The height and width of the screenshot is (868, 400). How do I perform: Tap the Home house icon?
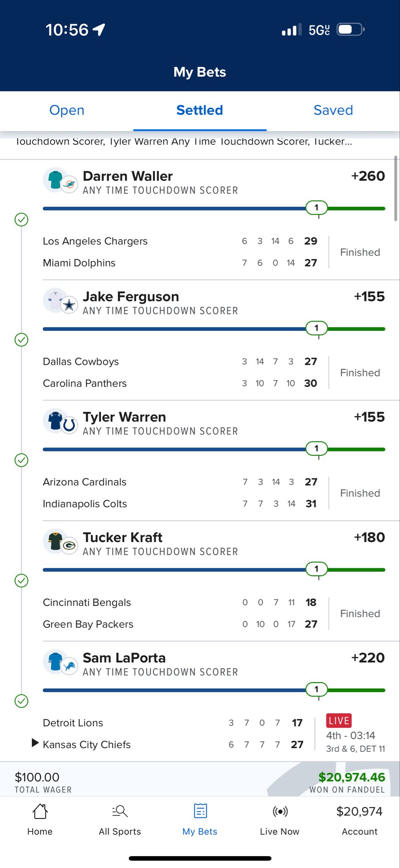pyautogui.click(x=40, y=812)
